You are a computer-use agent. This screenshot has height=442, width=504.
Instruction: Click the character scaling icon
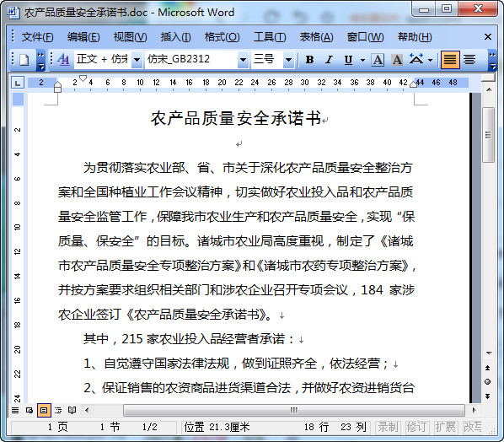(x=416, y=60)
